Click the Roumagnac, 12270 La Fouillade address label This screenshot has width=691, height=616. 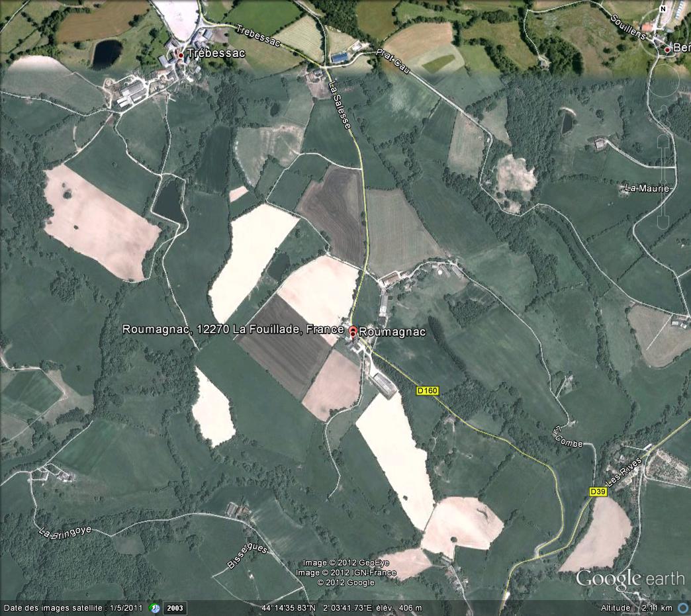233,330
